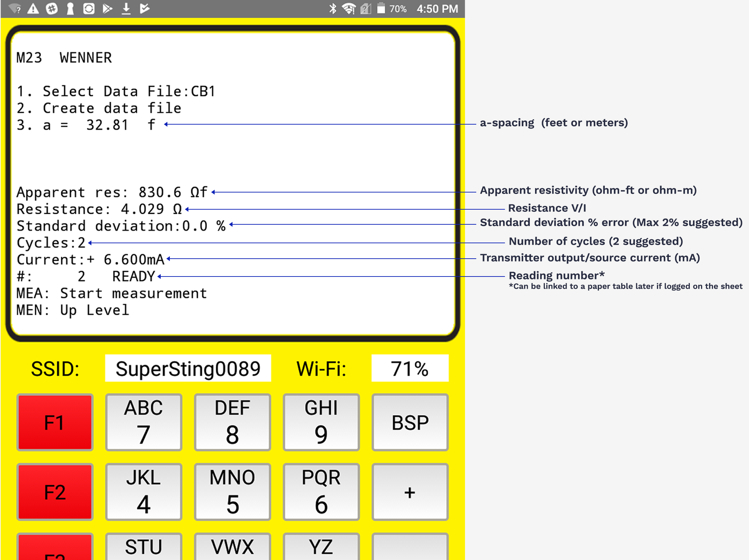Click the '3. a = 32.81 f' line
Viewport: 749px width, 560px height.
86,125
